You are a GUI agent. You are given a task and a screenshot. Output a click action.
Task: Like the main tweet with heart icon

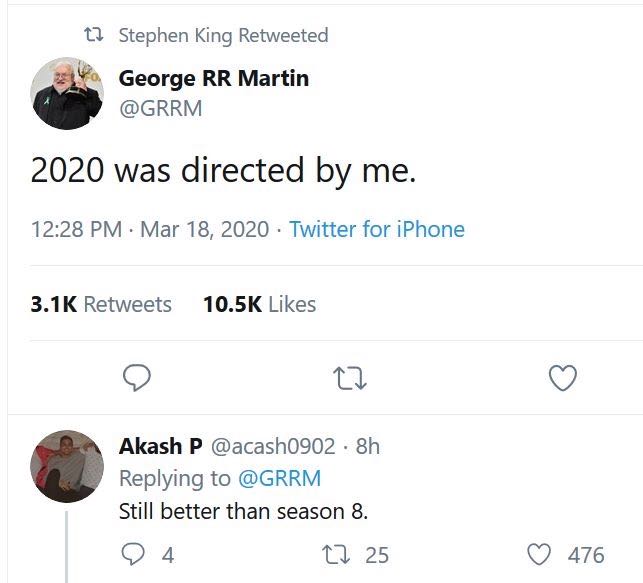tap(564, 377)
